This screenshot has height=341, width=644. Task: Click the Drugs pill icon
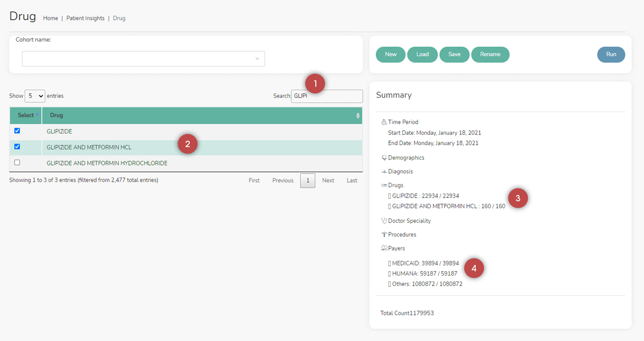(x=384, y=185)
